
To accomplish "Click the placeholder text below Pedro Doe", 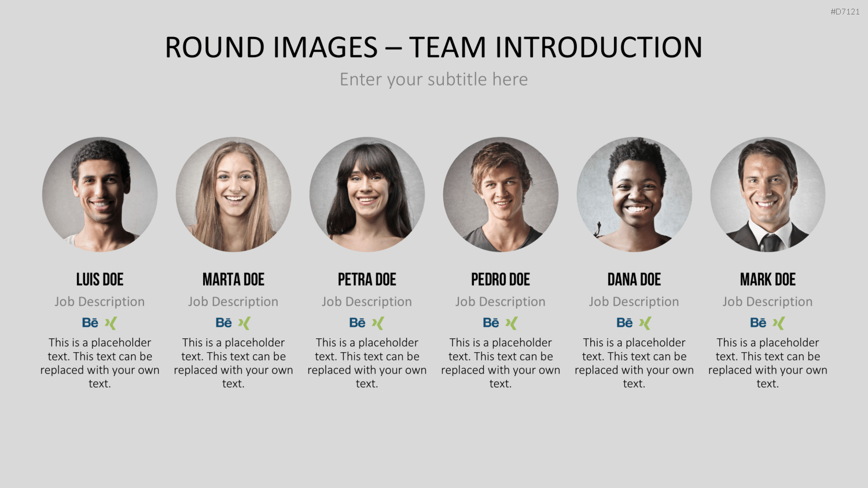I will point(501,363).
